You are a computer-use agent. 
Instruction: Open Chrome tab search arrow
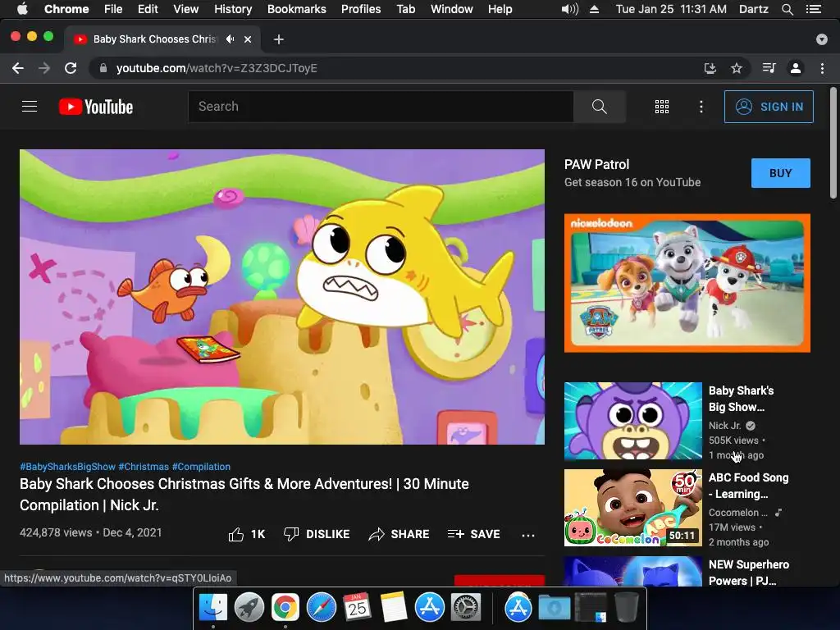[822, 39]
